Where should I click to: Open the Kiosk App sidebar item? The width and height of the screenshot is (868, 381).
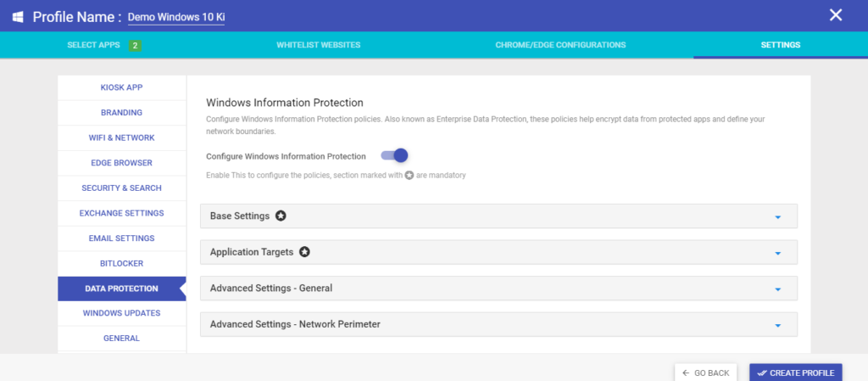[x=122, y=87]
